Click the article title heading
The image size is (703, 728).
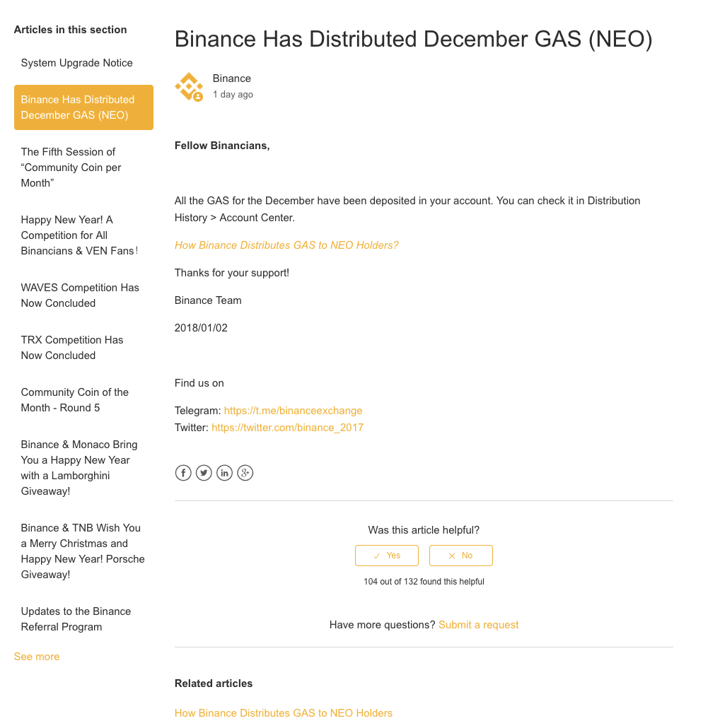pos(414,39)
